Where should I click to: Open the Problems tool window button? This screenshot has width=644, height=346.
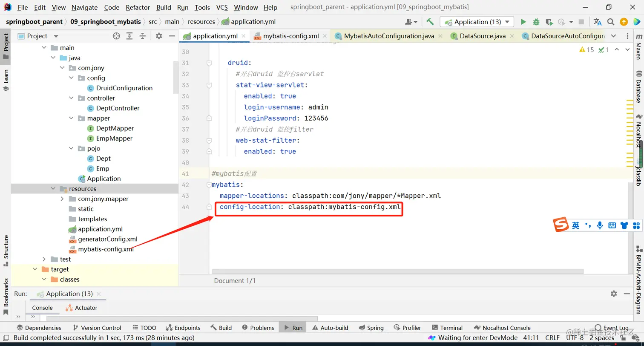[258, 328]
